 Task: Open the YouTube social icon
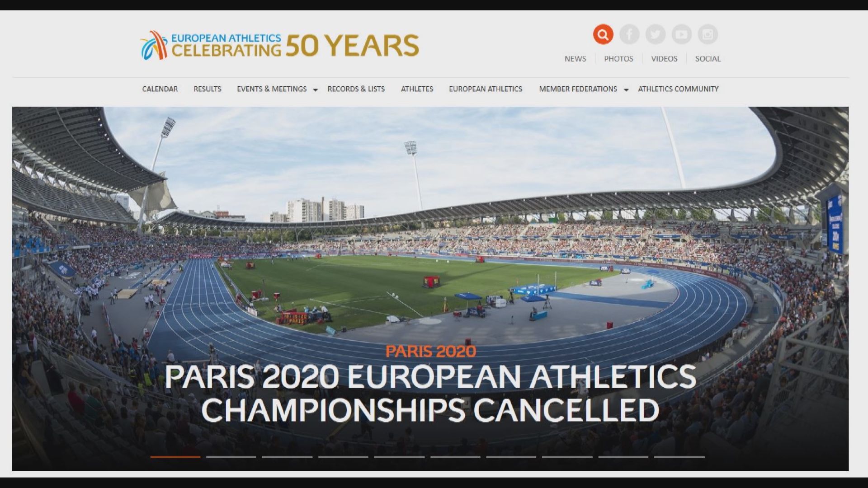coord(681,34)
